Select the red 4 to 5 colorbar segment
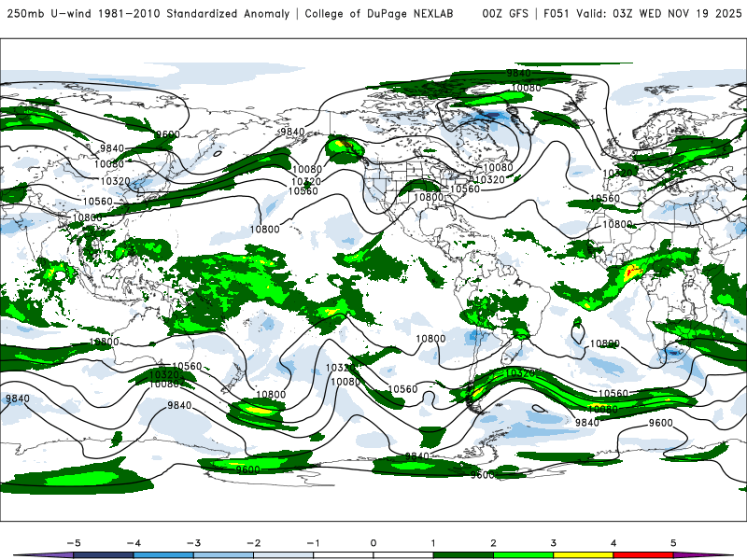This screenshot has width=747, height=560. tap(643, 555)
